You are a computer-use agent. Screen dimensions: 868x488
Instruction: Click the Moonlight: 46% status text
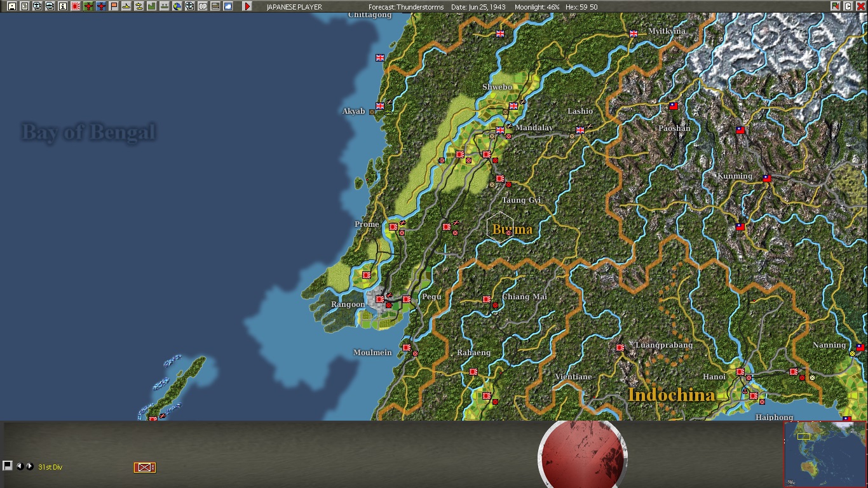[537, 7]
